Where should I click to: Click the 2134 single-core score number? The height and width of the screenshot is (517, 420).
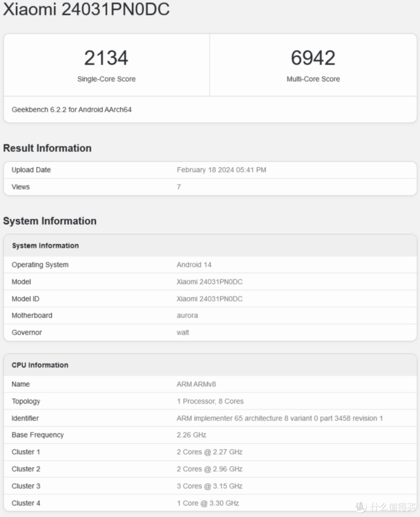tap(106, 58)
